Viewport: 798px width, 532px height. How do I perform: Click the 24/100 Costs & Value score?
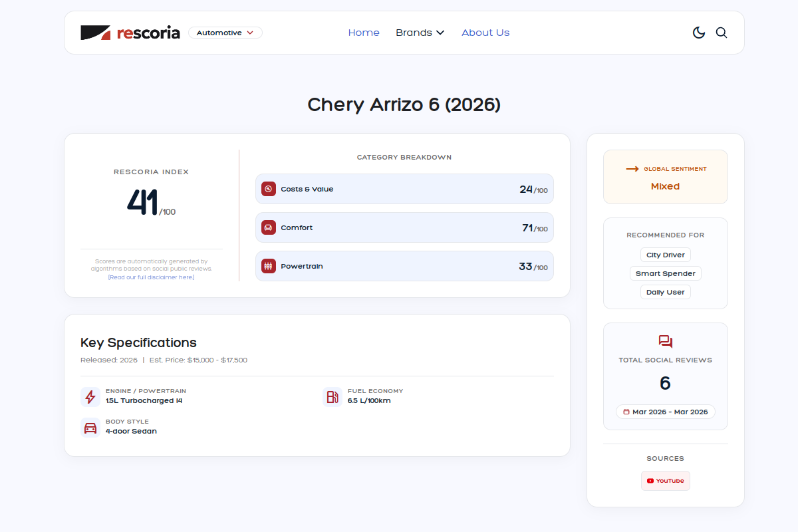pyautogui.click(x=533, y=189)
